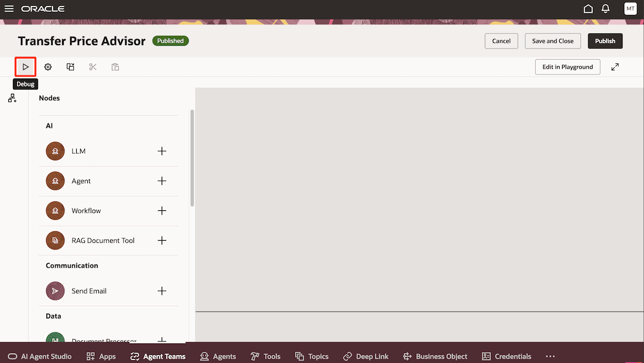This screenshot has height=363, width=644.
Task: Click Edit in Playground
Action: click(568, 67)
